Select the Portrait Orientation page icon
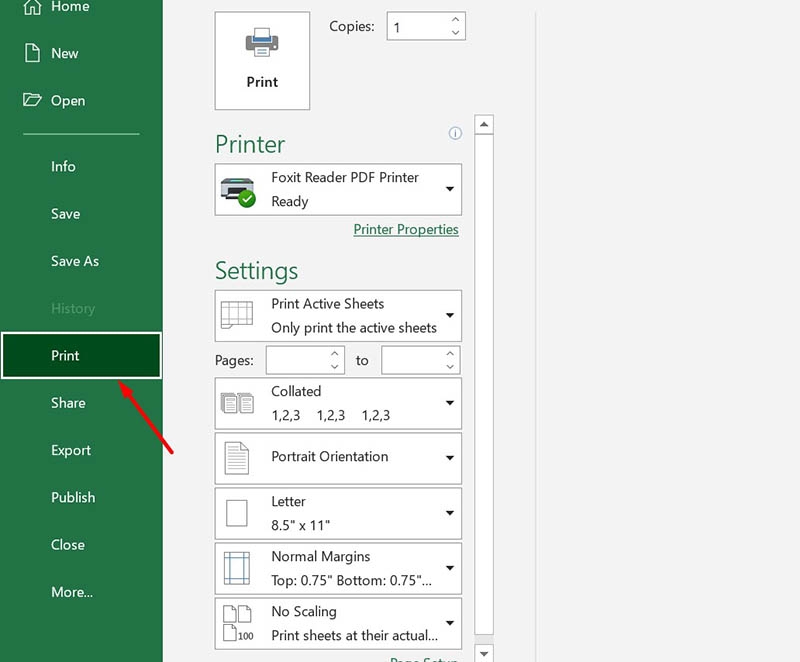 pyautogui.click(x=239, y=458)
